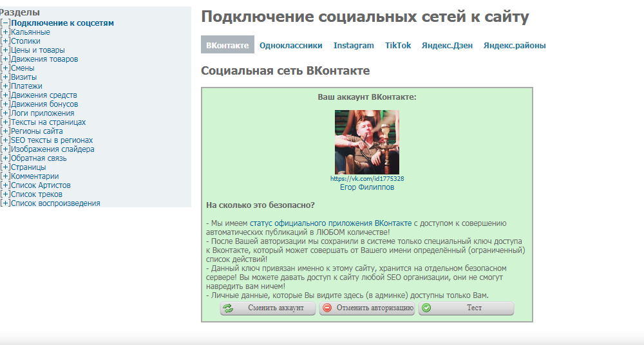Image resolution: width=644 pixels, height=345 pixels.
Task: Click the Тест button label
Action: 474,308
